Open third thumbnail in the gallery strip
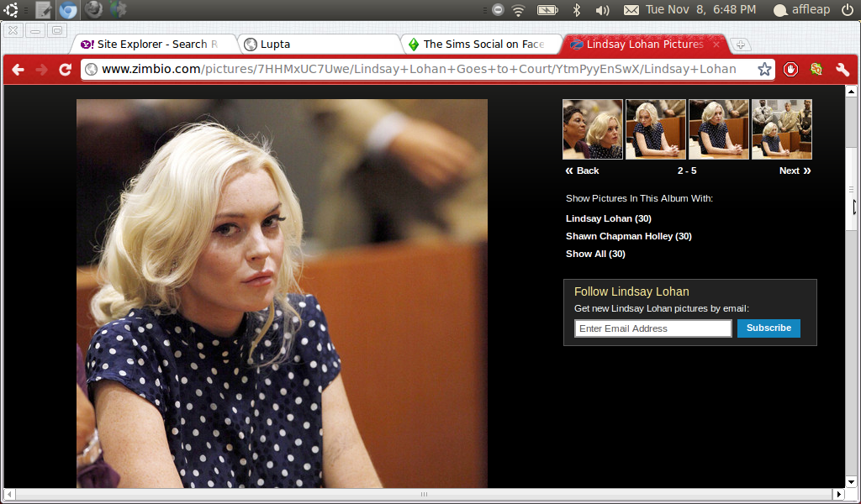The height and width of the screenshot is (504, 861). click(x=718, y=129)
